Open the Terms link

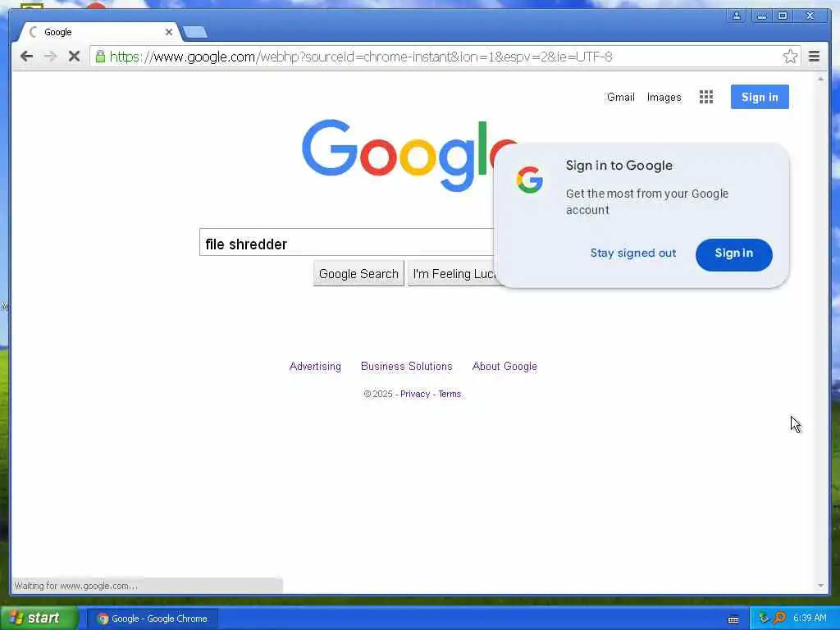[x=450, y=394]
